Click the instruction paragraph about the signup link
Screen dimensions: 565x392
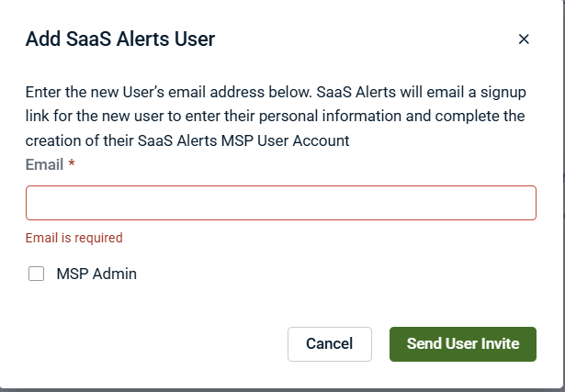point(275,117)
